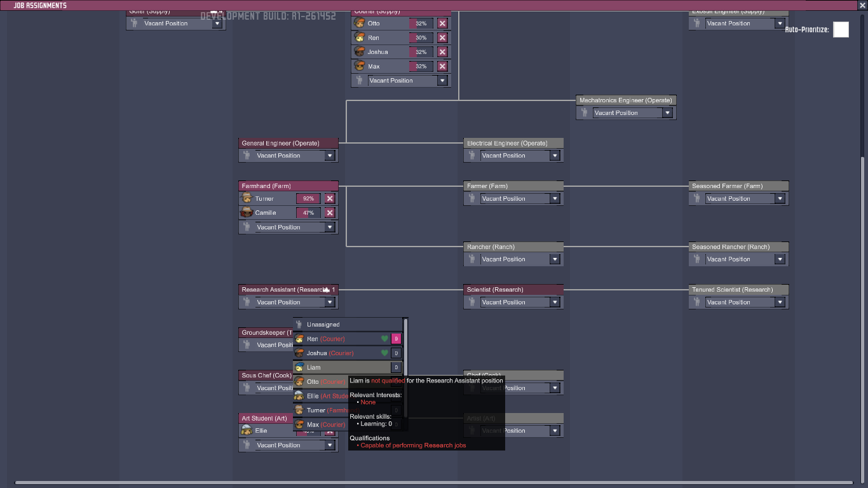Click Ellie's portrait under Art Student
The width and height of the screenshot is (868, 488).
click(247, 431)
